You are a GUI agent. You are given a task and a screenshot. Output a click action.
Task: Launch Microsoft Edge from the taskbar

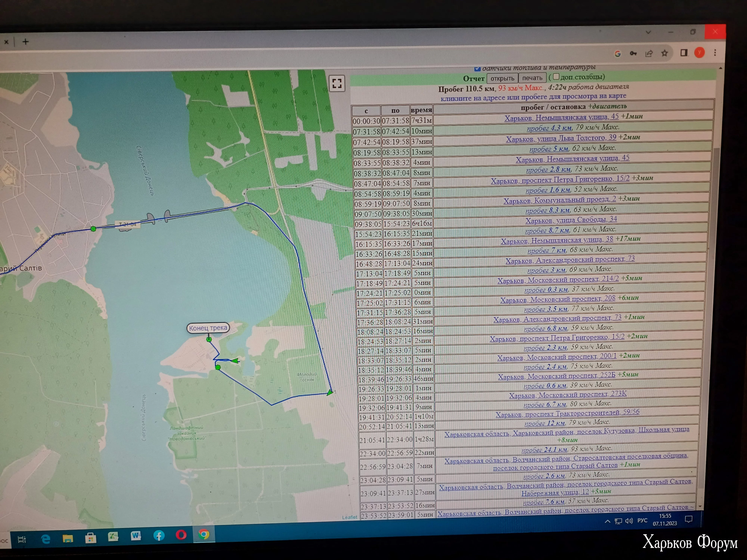click(45, 539)
